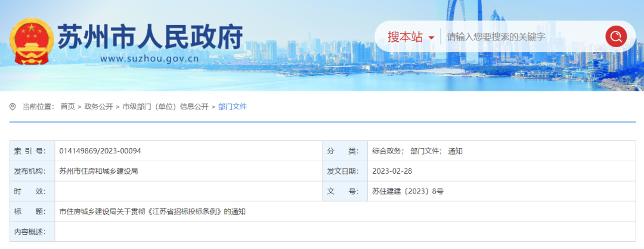This screenshot has width=644, height=249.
Task: Click document number 苏住建建〔2023〕8号
Action: coord(408,192)
